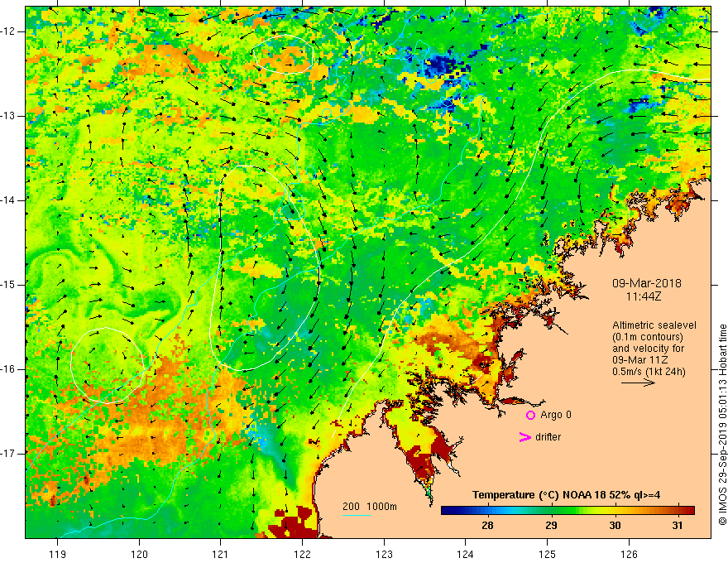Click the -12 latitude axis label
Viewport: 728px width, 563px height.
tap(8, 31)
